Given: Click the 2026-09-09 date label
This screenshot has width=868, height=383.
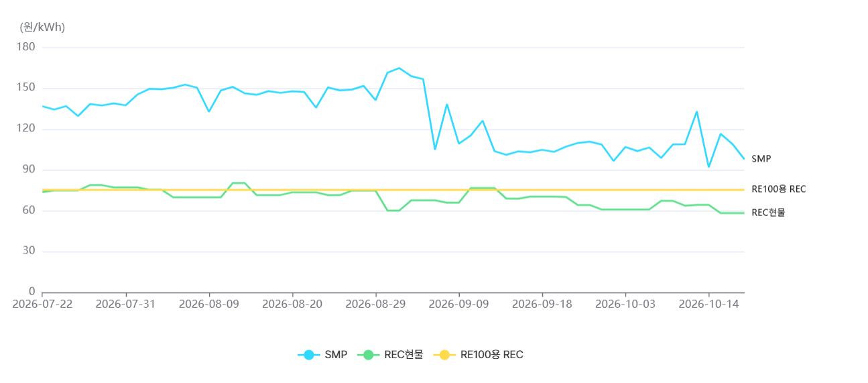Looking at the screenshot, I should pyautogui.click(x=458, y=304).
